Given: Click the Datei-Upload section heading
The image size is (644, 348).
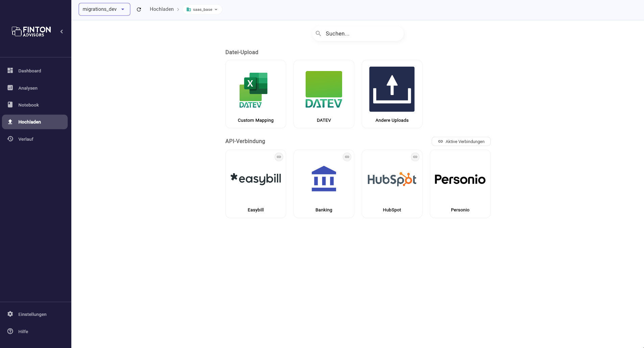Looking at the screenshot, I should (x=242, y=52).
